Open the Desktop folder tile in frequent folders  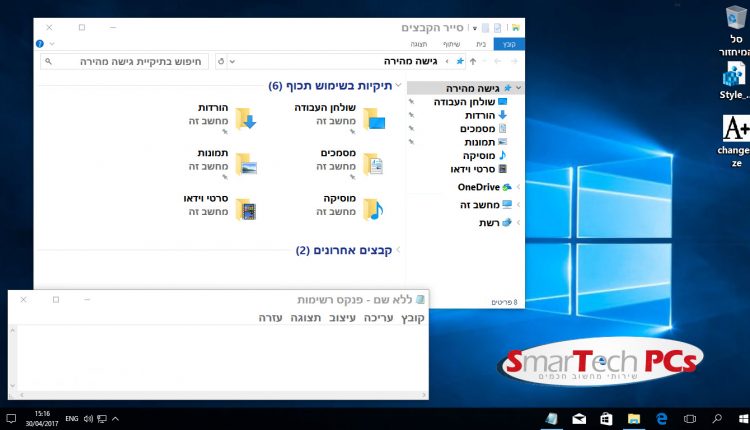pos(340,118)
